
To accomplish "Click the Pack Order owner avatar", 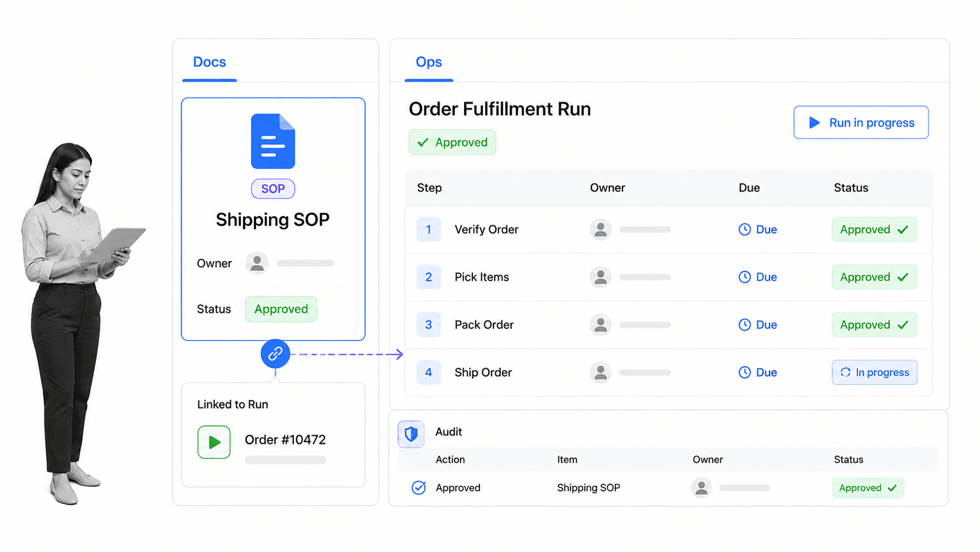I will click(x=601, y=324).
